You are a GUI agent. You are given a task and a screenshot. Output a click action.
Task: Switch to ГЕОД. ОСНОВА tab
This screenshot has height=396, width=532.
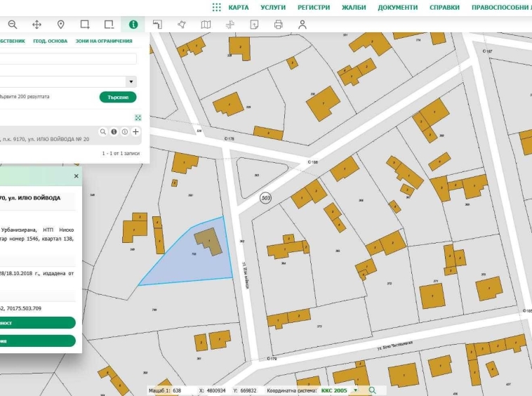(50, 41)
